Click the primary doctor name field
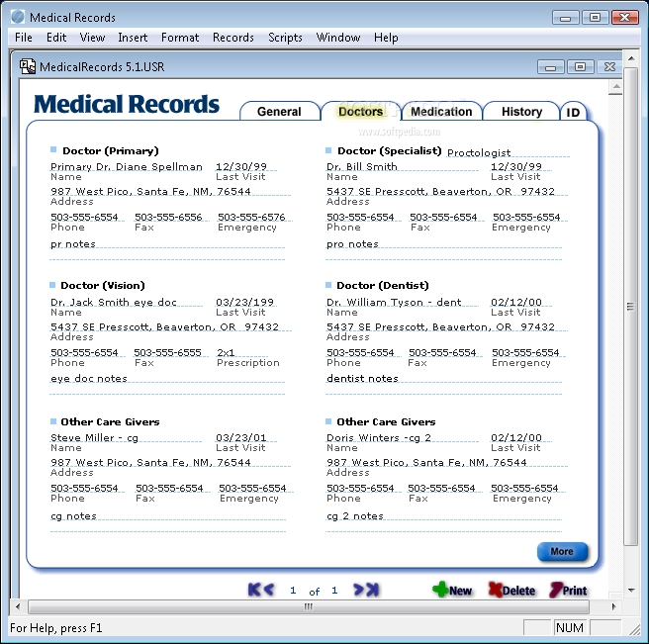Screen dimensions: 649x644 coord(127,167)
